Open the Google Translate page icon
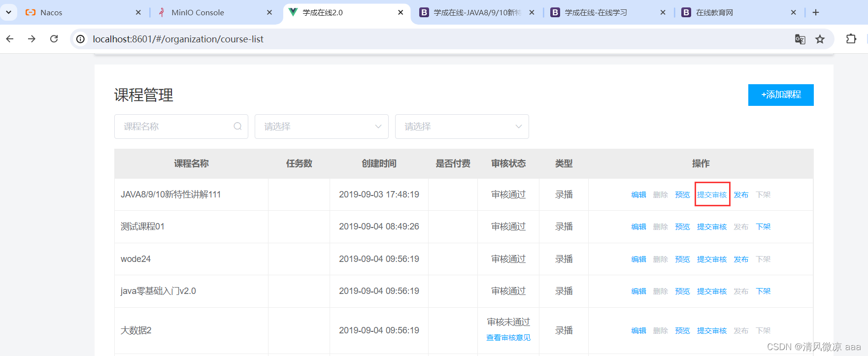Screen dimensions: 868x356 (800, 39)
